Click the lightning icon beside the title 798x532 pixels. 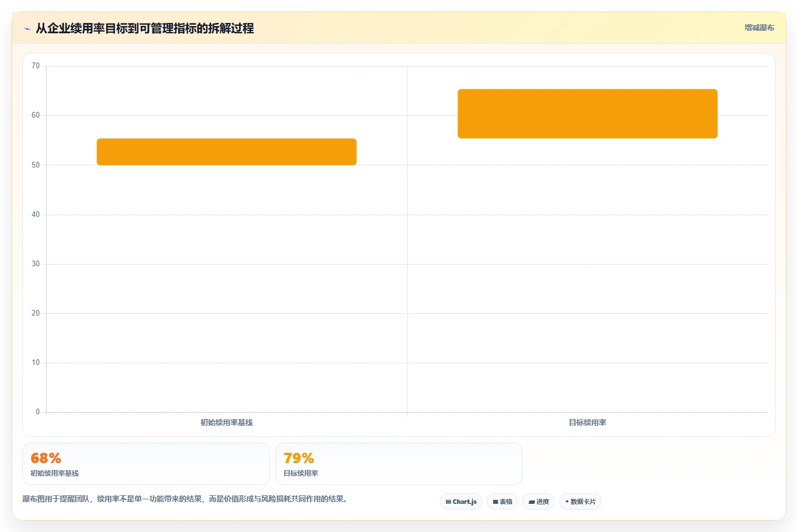pyautogui.click(x=27, y=29)
